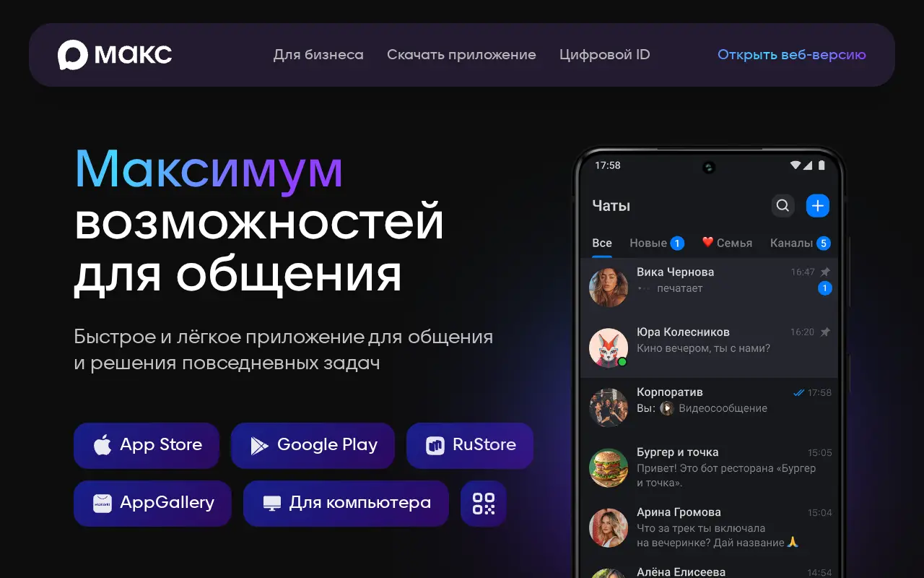
Task: Go to Цифровой ID section
Action: tap(605, 55)
